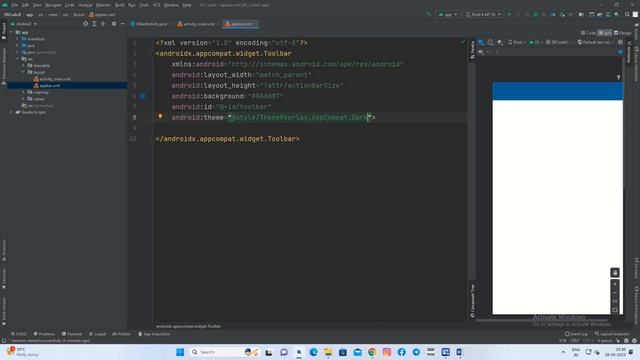640x360 pixels.
Task: Open the Refactor menu
Action: coord(103,5)
